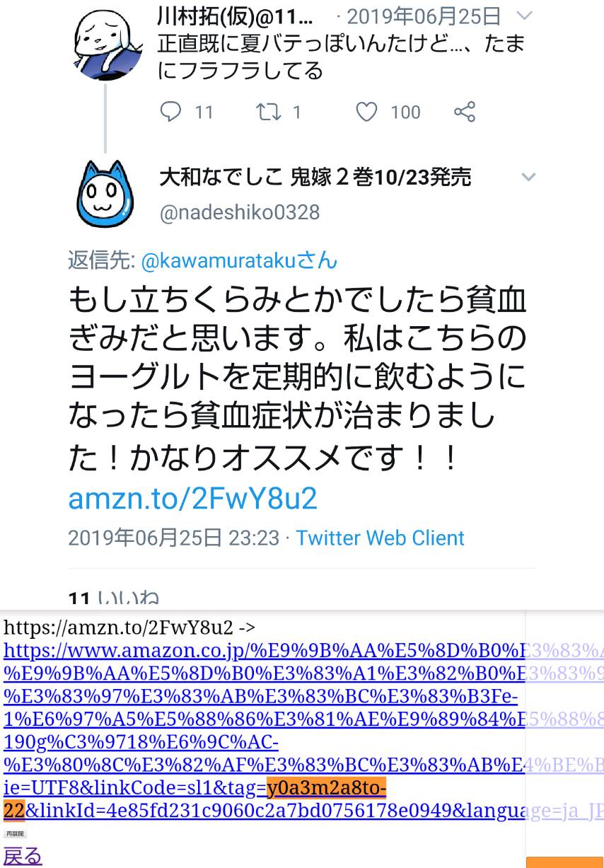Open the amzn.to/2FwY8u2 short link

[192, 499]
